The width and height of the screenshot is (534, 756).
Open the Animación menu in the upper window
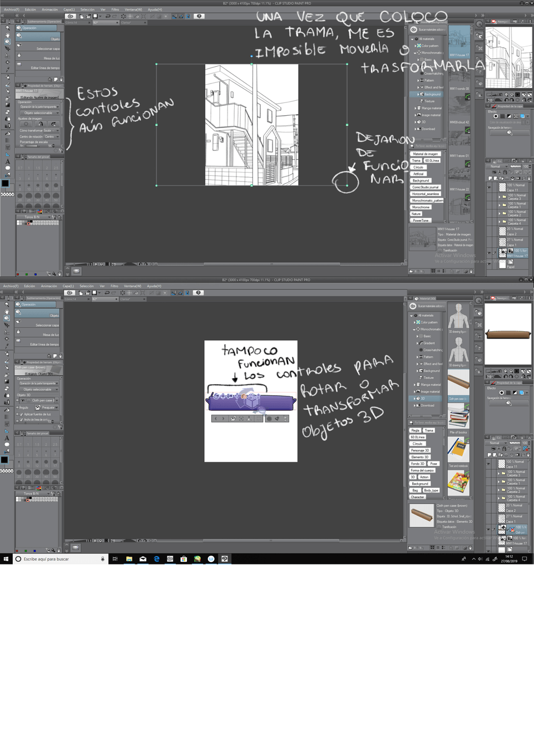point(50,9)
